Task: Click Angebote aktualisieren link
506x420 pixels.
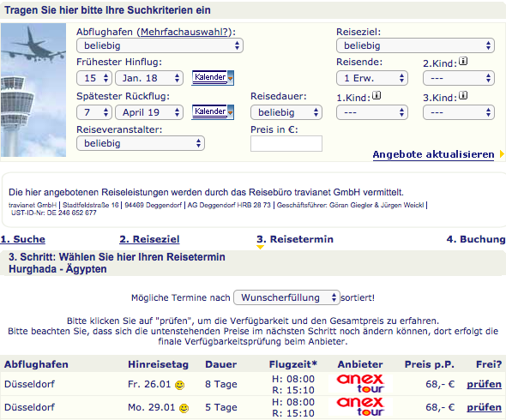Action: coord(433,154)
